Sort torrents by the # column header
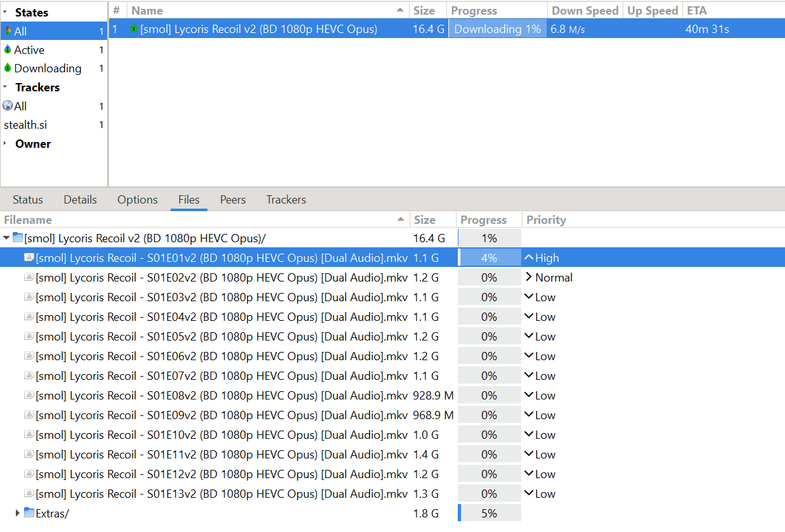 pos(118,11)
